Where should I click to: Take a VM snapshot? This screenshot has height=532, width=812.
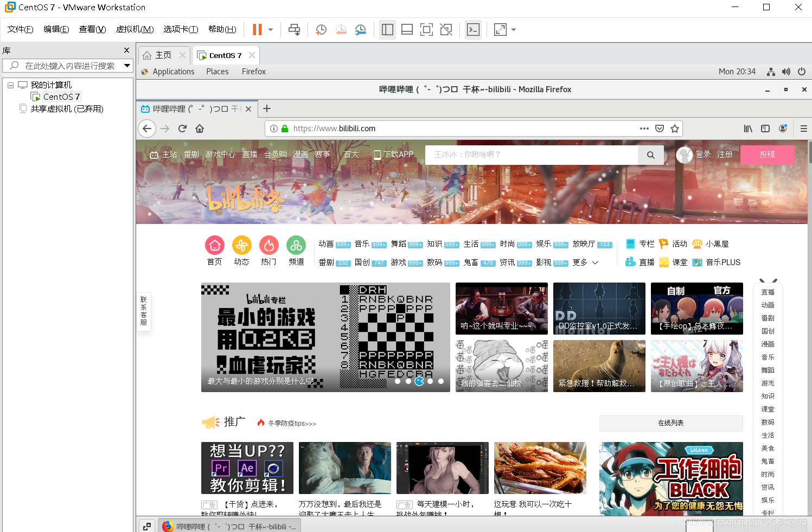click(321, 30)
